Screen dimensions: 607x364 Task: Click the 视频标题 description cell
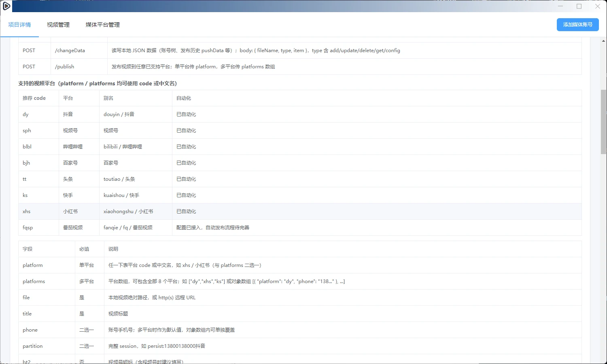[x=343, y=314]
